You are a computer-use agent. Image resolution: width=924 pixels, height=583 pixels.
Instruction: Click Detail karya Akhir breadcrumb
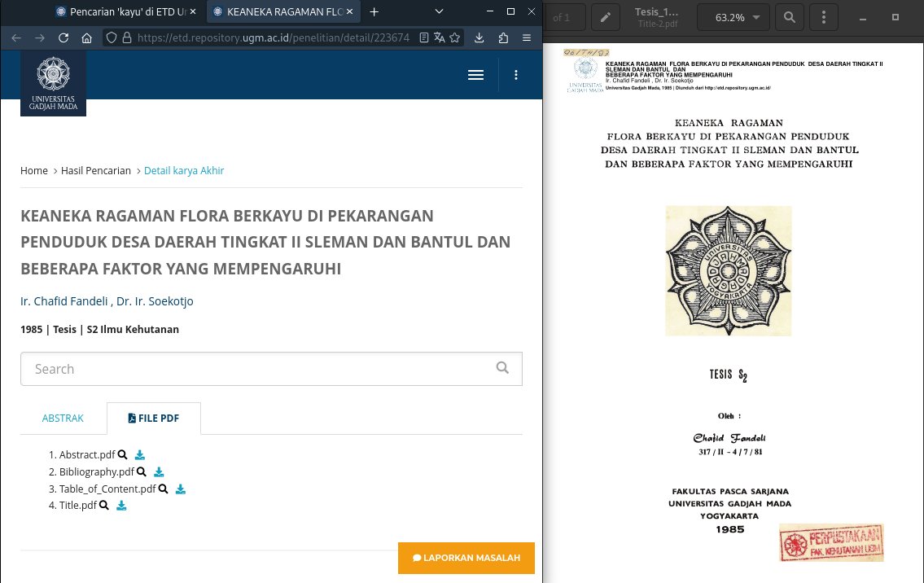click(x=184, y=170)
